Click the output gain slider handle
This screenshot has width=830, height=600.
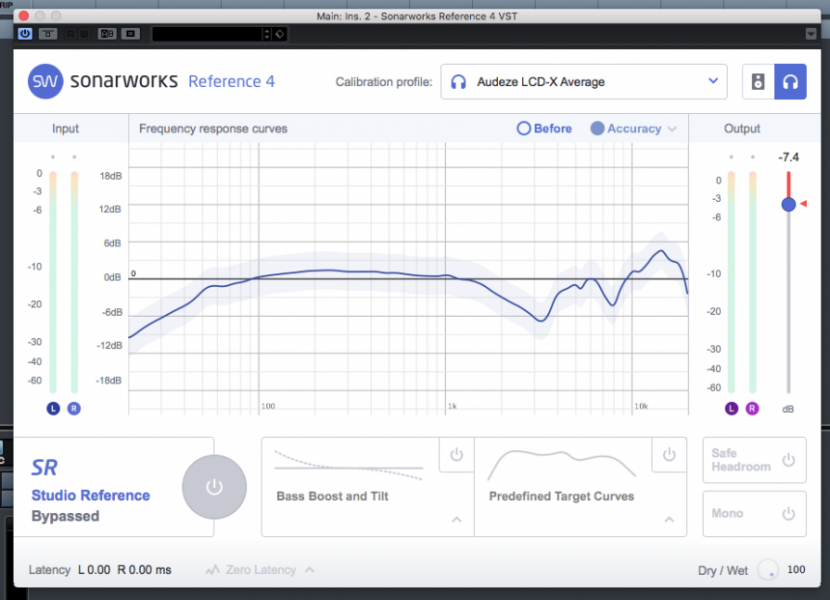789,204
